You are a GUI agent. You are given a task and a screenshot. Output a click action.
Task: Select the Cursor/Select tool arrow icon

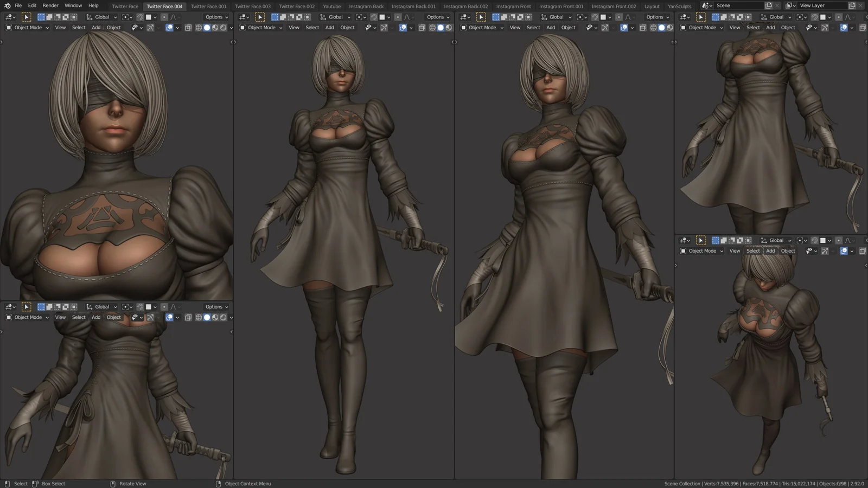(x=26, y=17)
